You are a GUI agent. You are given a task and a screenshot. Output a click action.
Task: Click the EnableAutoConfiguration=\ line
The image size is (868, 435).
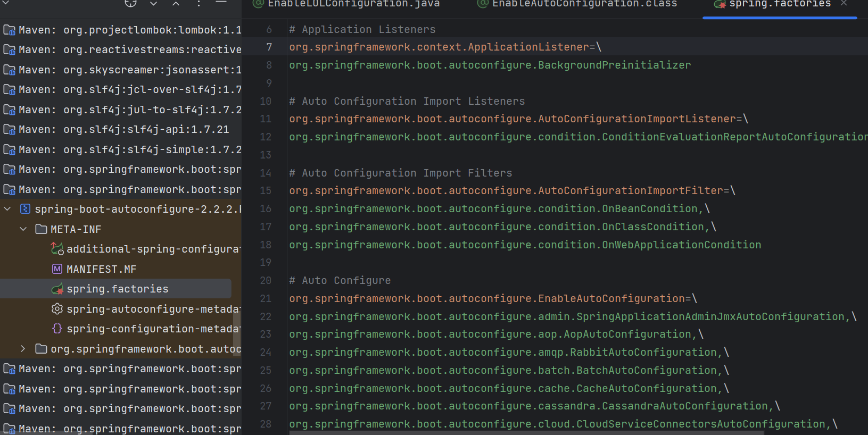tap(493, 298)
